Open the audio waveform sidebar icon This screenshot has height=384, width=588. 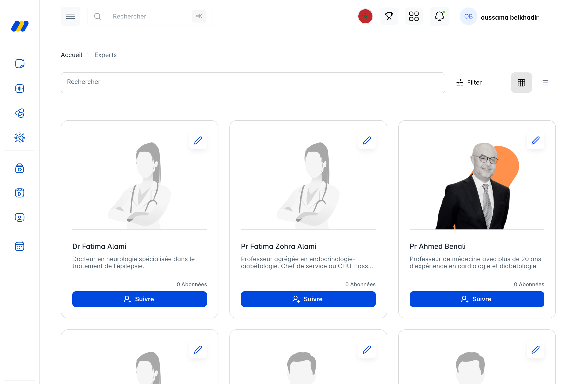pyautogui.click(x=20, y=88)
